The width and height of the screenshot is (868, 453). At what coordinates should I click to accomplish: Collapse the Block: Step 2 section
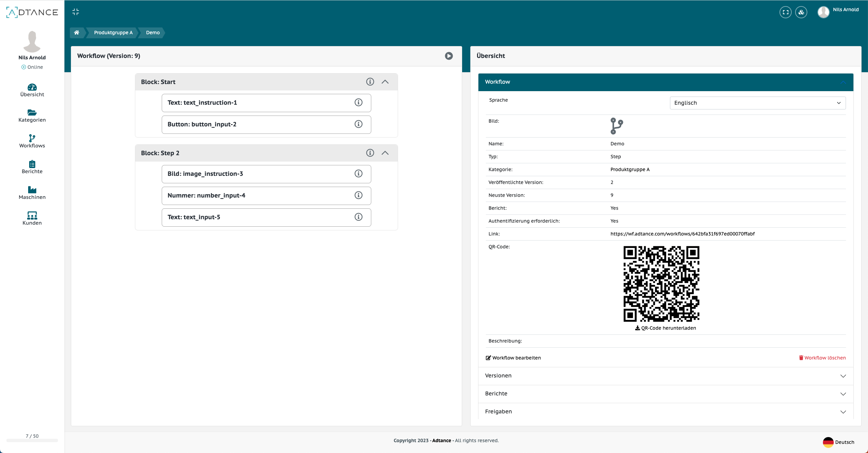[385, 152]
